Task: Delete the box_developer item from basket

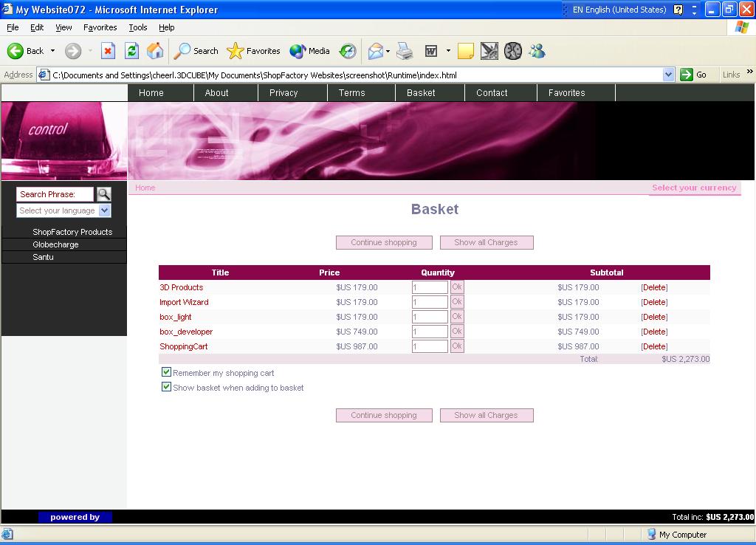Action: (x=654, y=332)
